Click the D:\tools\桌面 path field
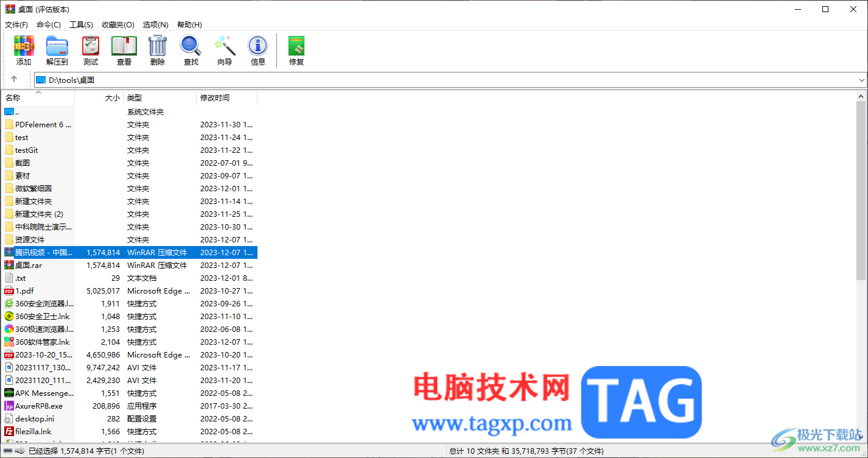Screen dimensions: 868x458 tap(450, 80)
